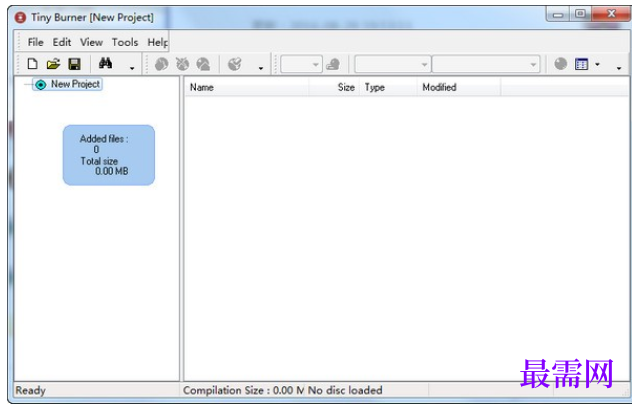This screenshot has height=405, width=632.
Task: Click the Added files info box
Action: 109,155
